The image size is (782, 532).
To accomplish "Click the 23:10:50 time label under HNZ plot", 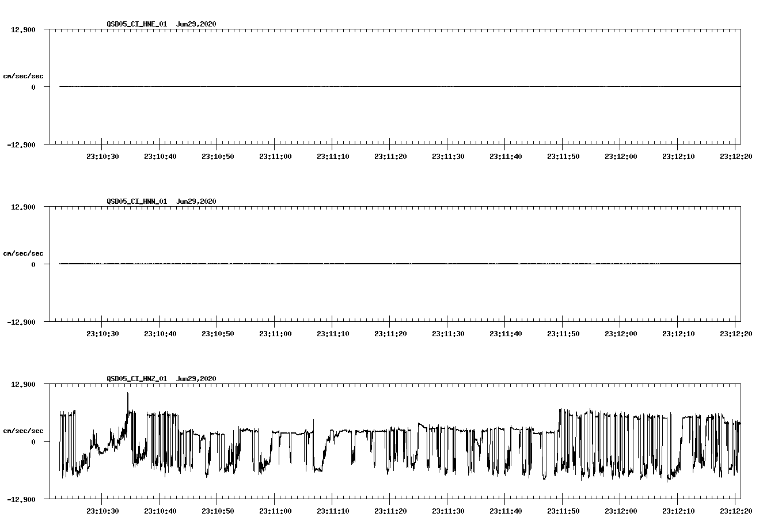I will coord(218,511).
